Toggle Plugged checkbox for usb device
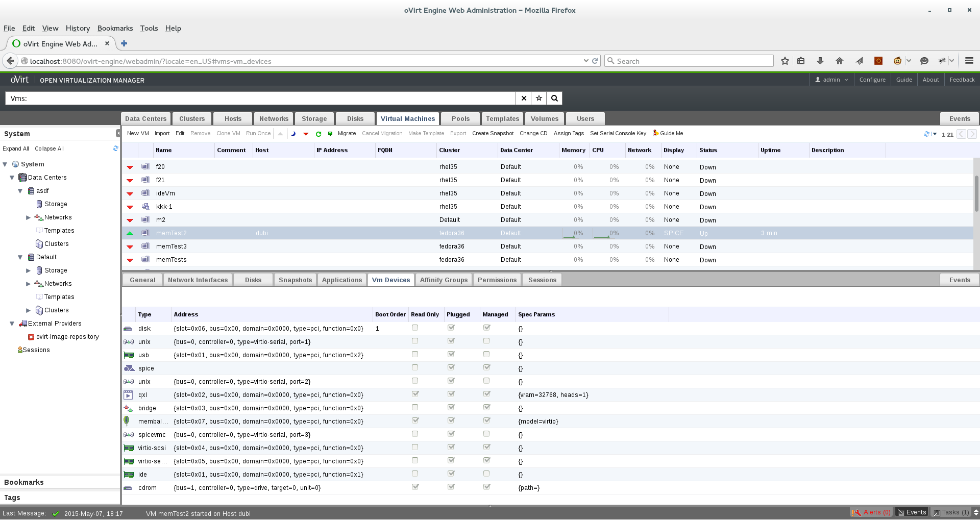 click(x=451, y=355)
